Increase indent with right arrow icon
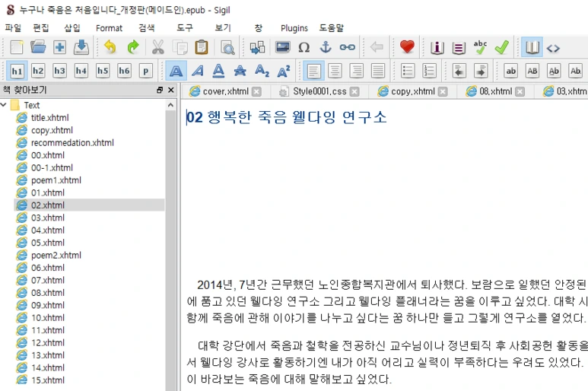This screenshot has height=391, width=588. pos(481,71)
